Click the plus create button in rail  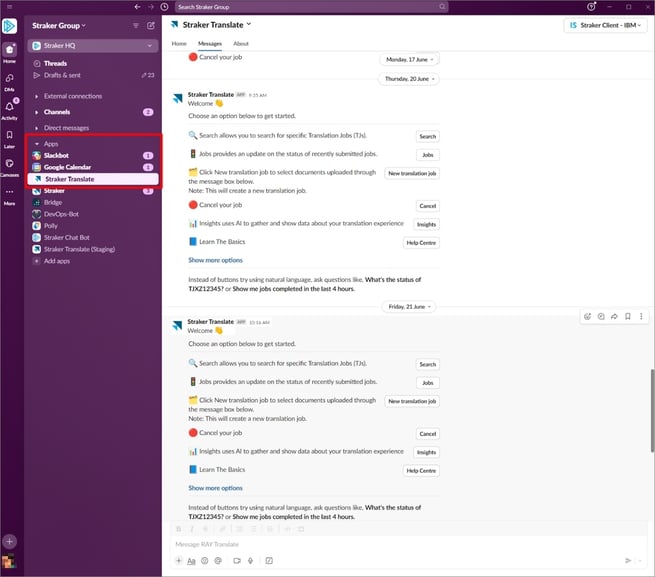(x=9, y=541)
